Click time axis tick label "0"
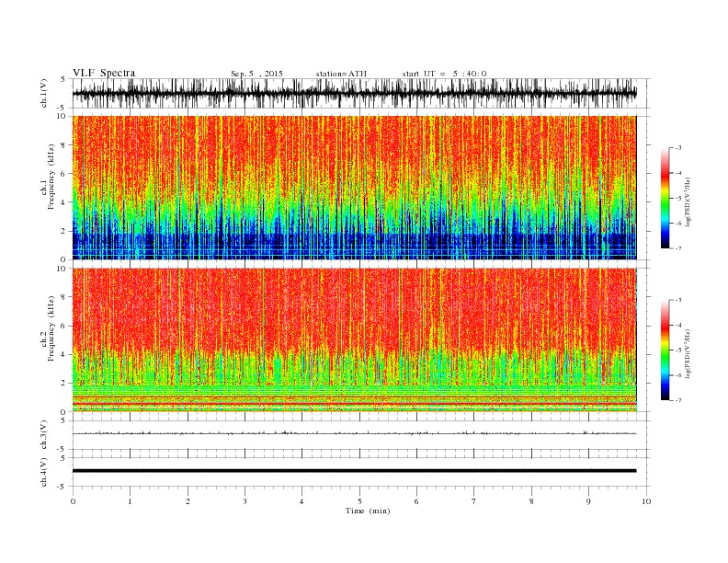Image resolution: width=728 pixels, height=563 pixels. coord(73,501)
